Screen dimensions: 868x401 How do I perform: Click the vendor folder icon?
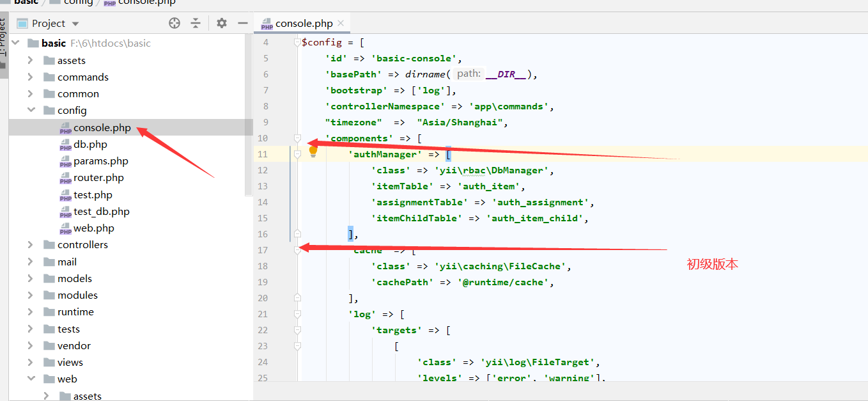pyautogui.click(x=49, y=345)
